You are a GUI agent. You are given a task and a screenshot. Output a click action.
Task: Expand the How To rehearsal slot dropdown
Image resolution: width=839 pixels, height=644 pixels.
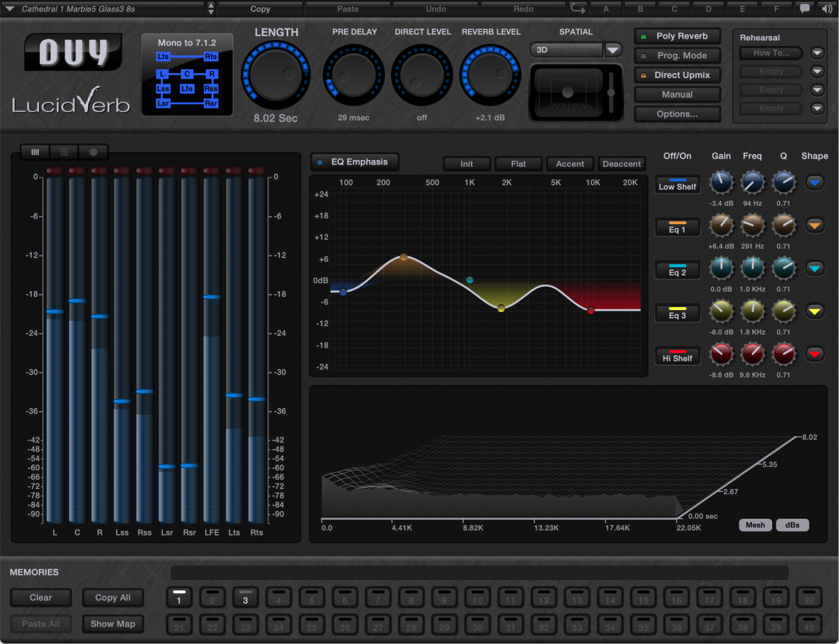[x=818, y=53]
